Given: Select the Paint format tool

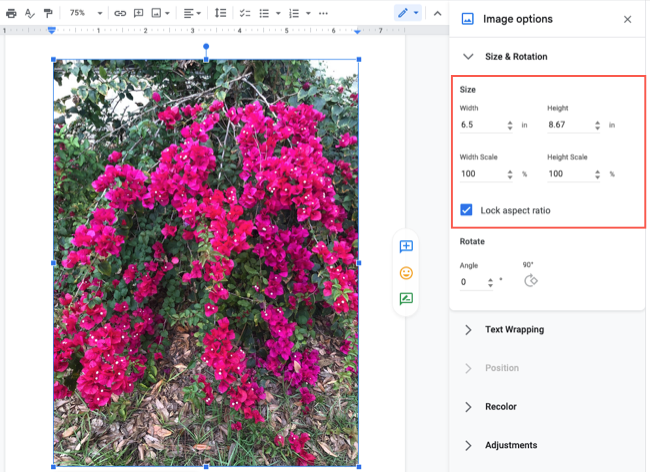Looking at the screenshot, I should (x=47, y=13).
